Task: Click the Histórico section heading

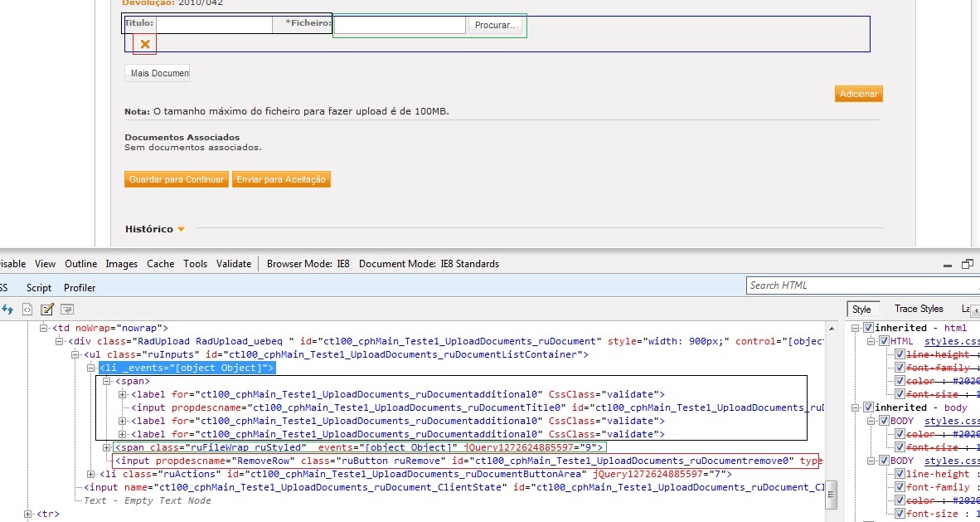Action: 148,229
